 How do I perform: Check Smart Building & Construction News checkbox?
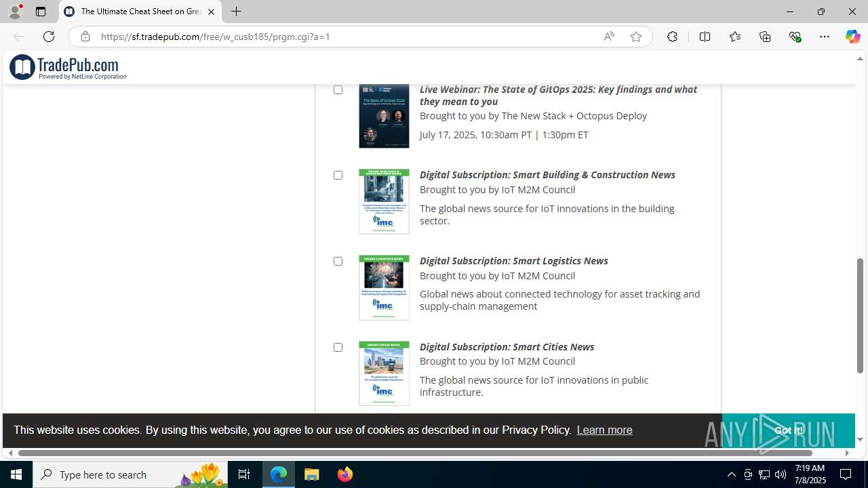pos(338,175)
